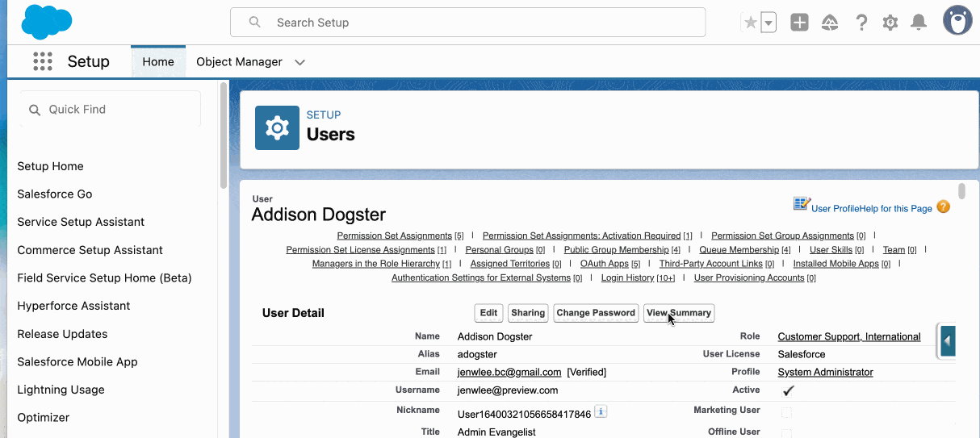Open Hyperforce Assistant
Viewport: 980px width, 438px height.
coord(73,306)
